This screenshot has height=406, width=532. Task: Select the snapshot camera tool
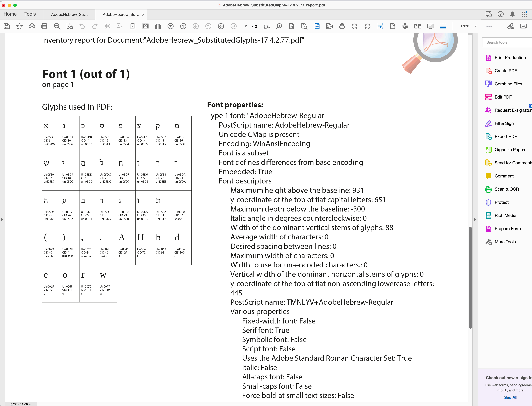pyautogui.click(x=145, y=26)
